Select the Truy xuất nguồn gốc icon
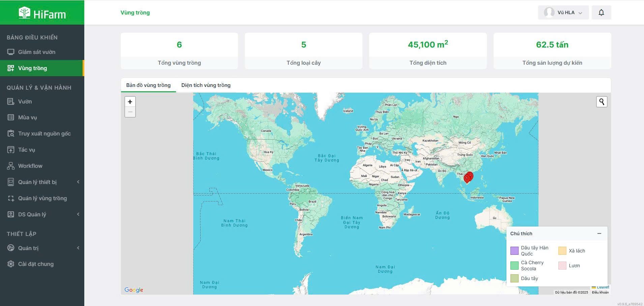 (11, 133)
